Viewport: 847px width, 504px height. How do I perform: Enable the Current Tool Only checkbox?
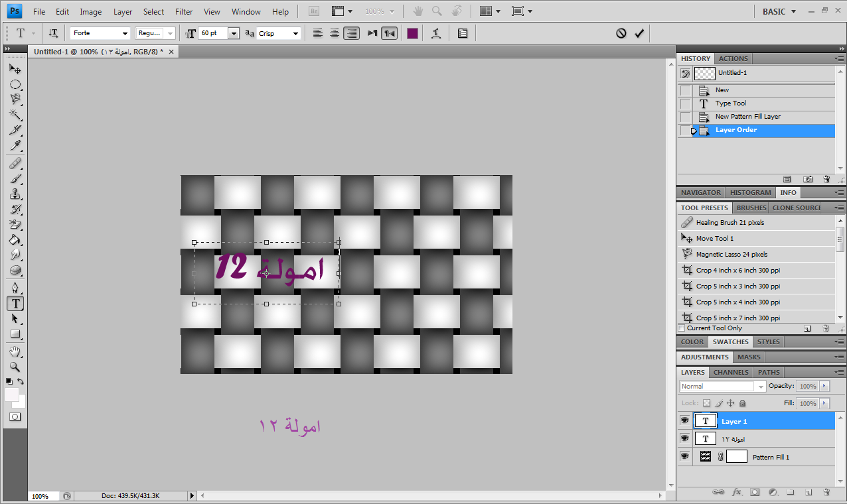[x=682, y=328]
